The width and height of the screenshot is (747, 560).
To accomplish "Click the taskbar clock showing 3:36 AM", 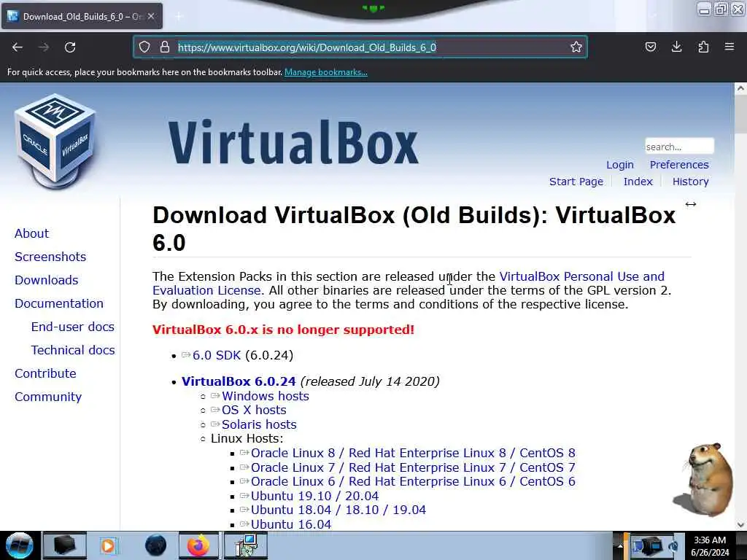I will pos(710,546).
